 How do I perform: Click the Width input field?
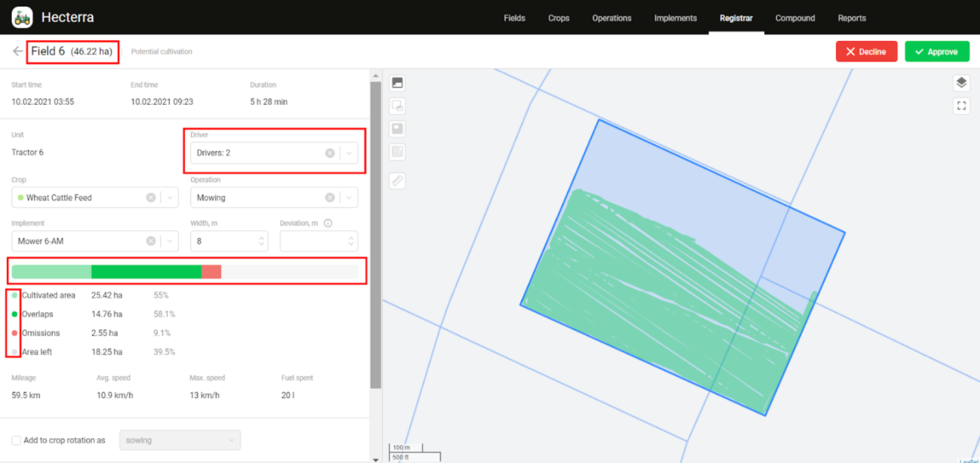coord(223,241)
